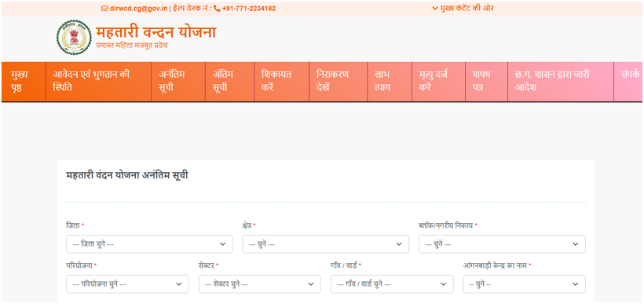This screenshot has width=644, height=304.
Task: Open the ब्लॉक/नगरीय निकाय dropdown
Action: [x=502, y=244]
